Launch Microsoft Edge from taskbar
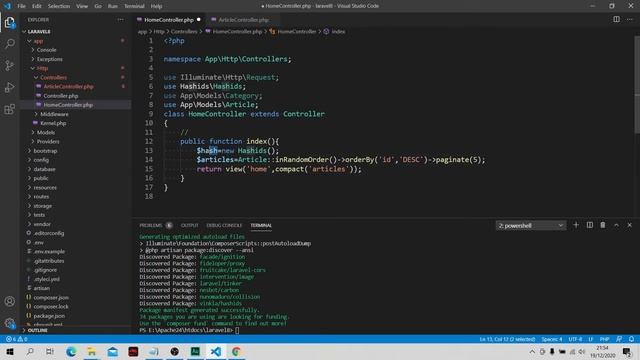This screenshot has height=360, width=640. (71, 351)
